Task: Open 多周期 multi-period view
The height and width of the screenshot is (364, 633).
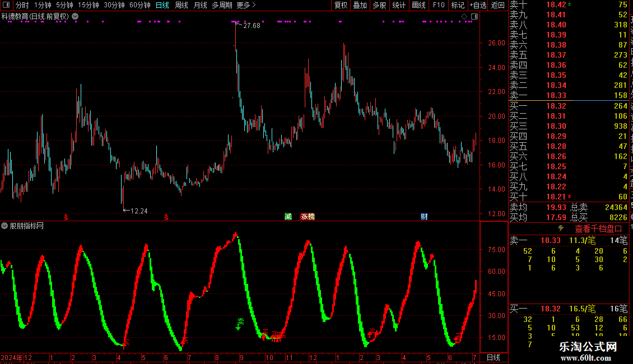Action: [222, 5]
